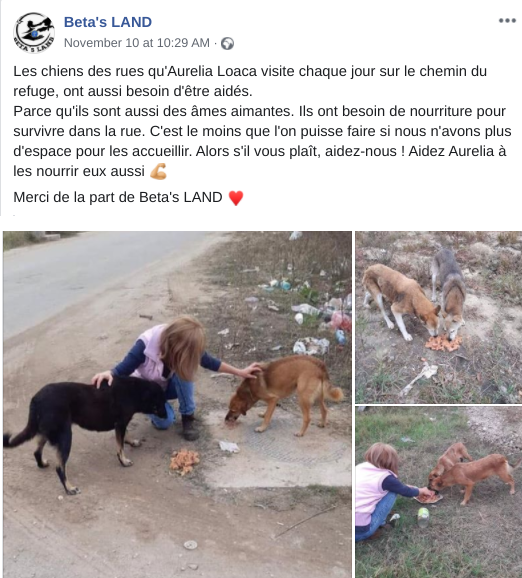This screenshot has height=578, width=522.
Task: Click the 'Merci de la part de Beta's LAND' line
Action: (118, 198)
